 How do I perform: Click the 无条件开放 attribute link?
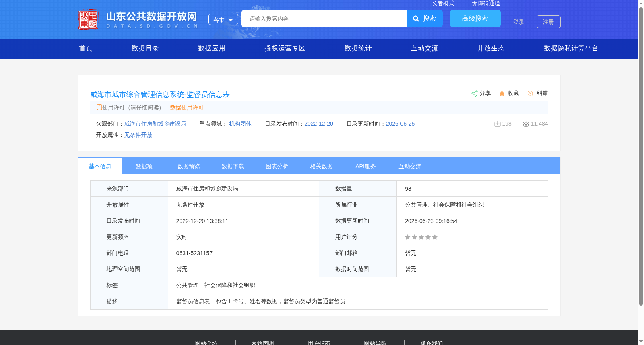[x=138, y=135]
